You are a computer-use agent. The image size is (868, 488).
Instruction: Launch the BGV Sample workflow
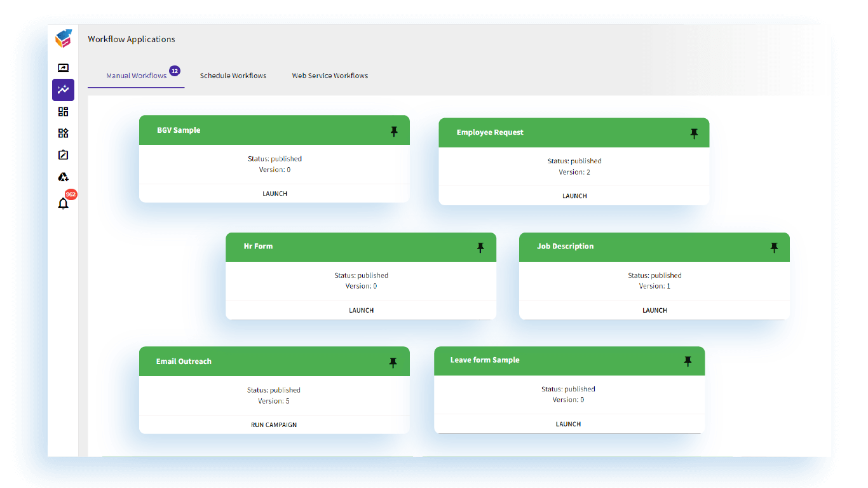(x=275, y=193)
